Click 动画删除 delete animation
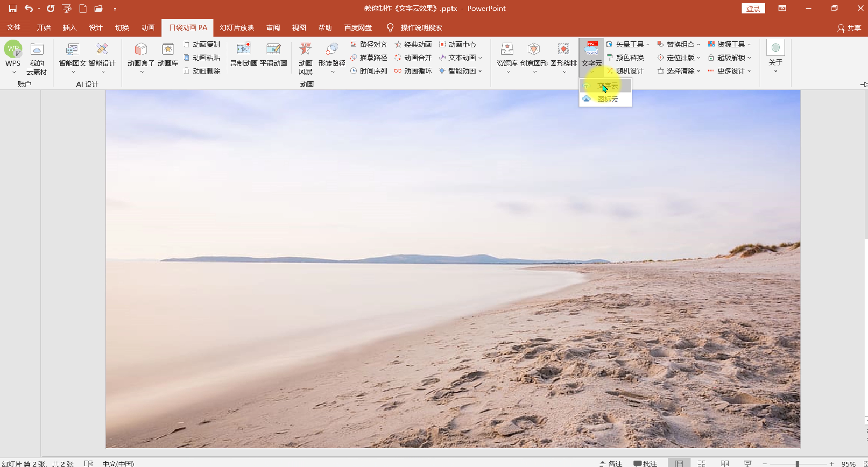868x467 pixels. point(202,71)
